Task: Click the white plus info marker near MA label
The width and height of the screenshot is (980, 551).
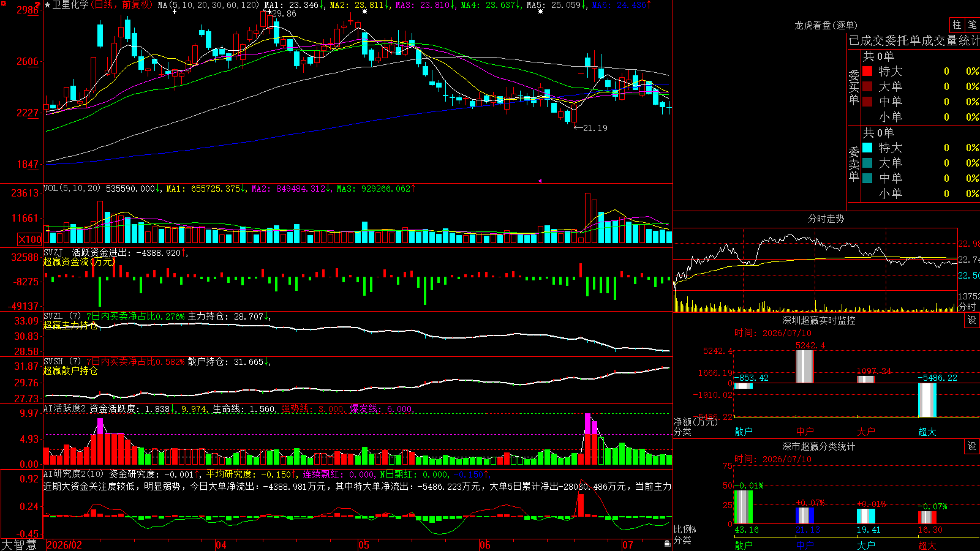Action: tap(175, 12)
